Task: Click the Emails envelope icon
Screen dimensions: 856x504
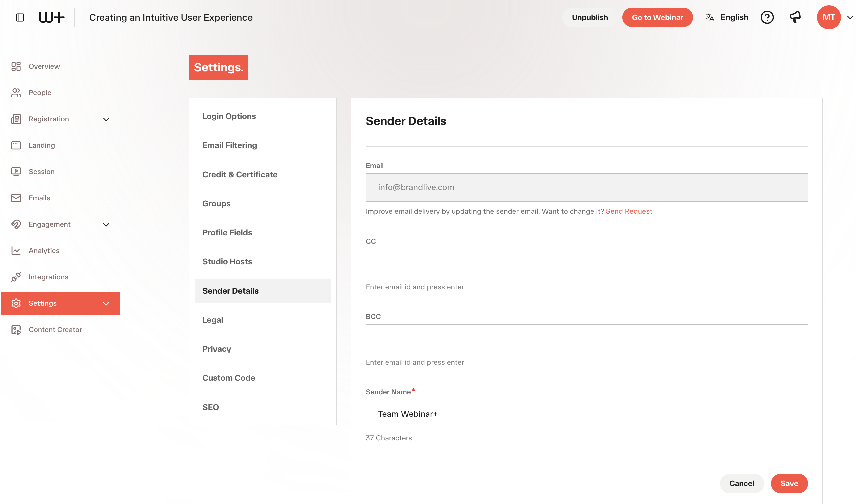Action: pyautogui.click(x=16, y=198)
